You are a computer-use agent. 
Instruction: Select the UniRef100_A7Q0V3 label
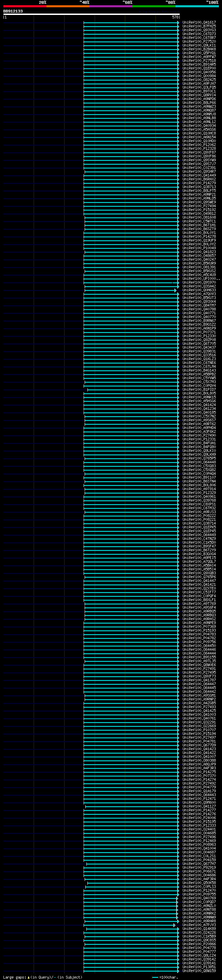click(x=199, y=294)
